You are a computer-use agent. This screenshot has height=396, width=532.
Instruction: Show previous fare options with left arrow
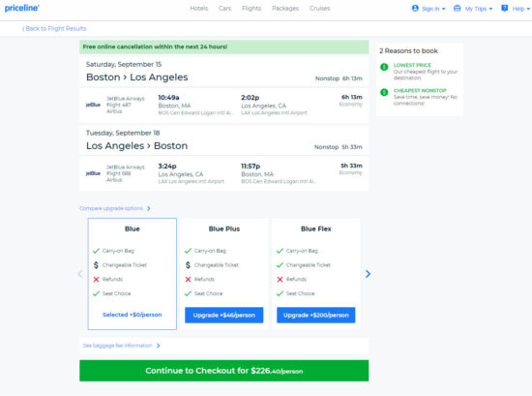(x=80, y=274)
